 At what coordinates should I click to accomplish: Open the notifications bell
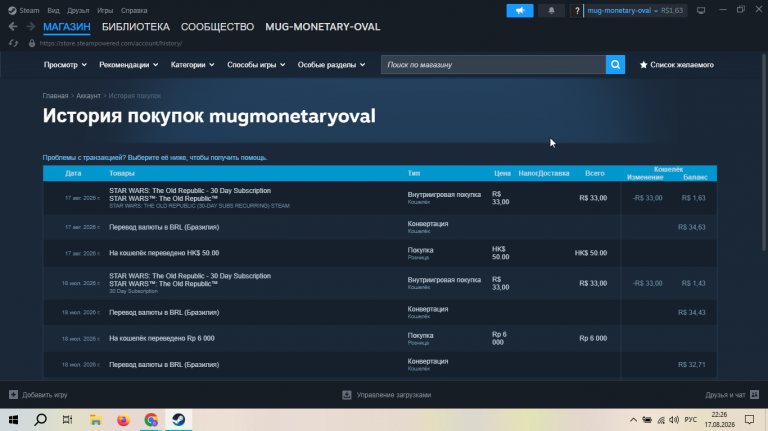551,10
